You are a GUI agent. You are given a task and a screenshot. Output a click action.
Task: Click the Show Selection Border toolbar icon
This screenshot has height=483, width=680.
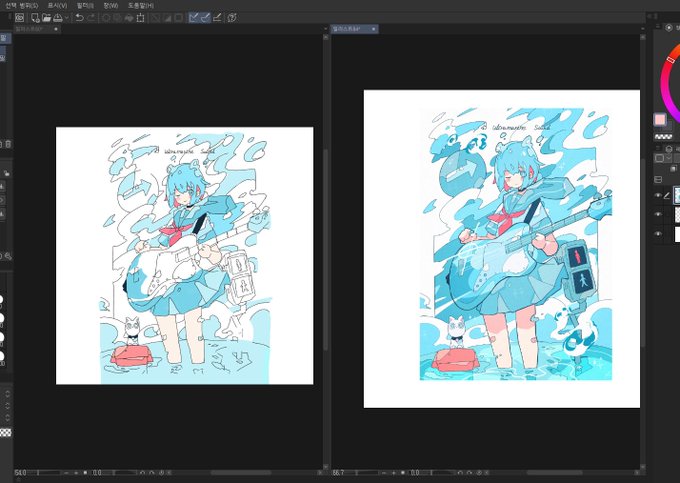(x=178, y=18)
